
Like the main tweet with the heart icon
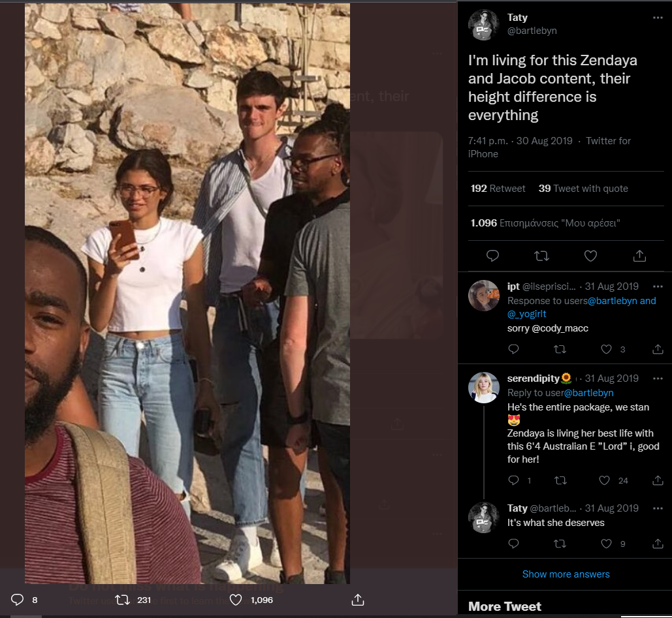590,256
